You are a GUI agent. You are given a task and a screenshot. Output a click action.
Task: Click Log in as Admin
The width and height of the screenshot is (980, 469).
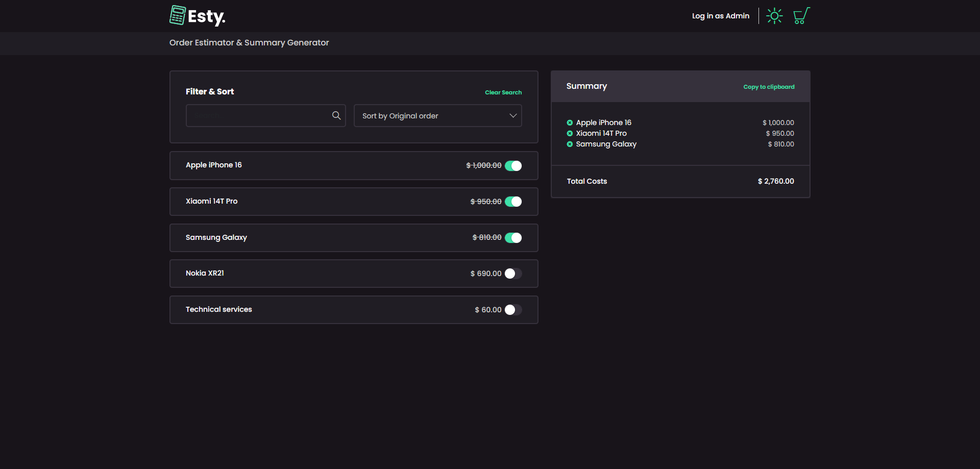pyautogui.click(x=720, y=16)
